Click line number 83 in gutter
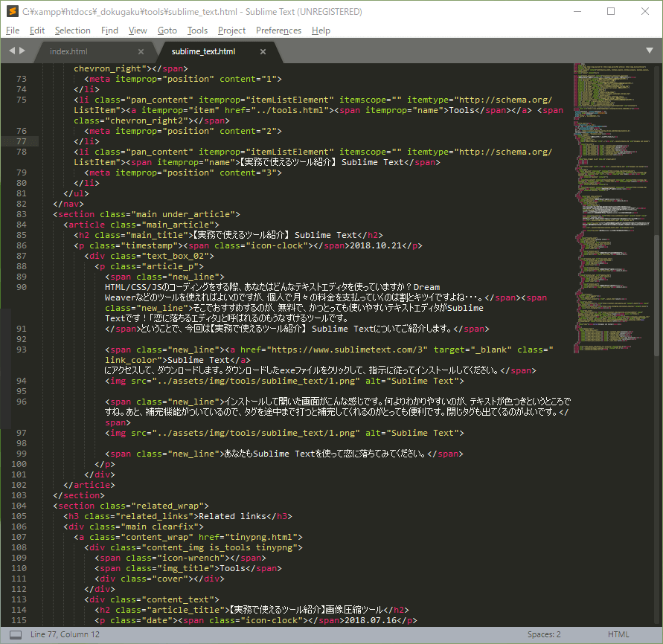 (x=22, y=214)
